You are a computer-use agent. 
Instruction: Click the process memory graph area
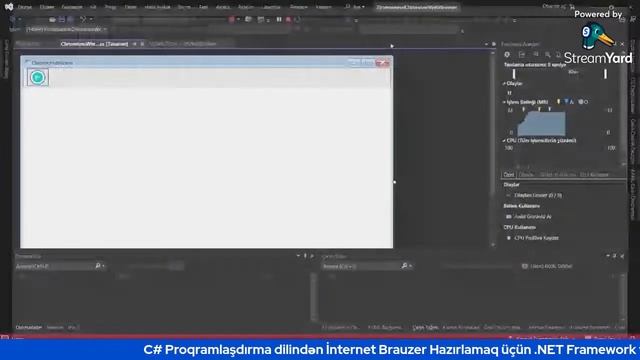coord(541,124)
